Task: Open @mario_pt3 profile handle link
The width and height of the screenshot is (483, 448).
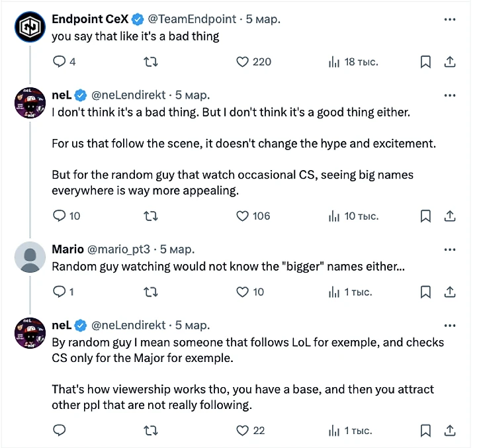Action: point(120,249)
